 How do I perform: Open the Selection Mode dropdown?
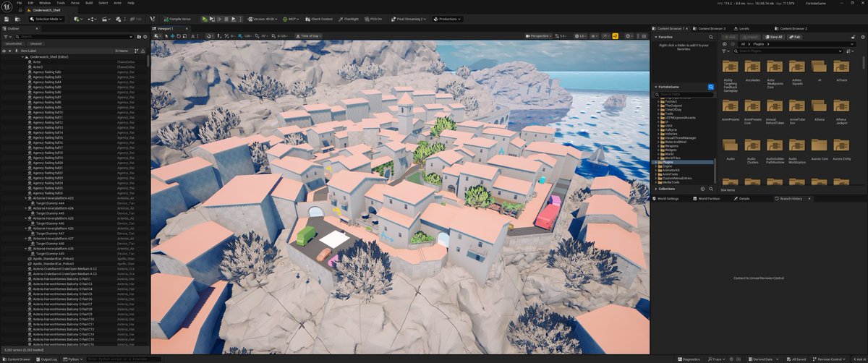[x=46, y=19]
